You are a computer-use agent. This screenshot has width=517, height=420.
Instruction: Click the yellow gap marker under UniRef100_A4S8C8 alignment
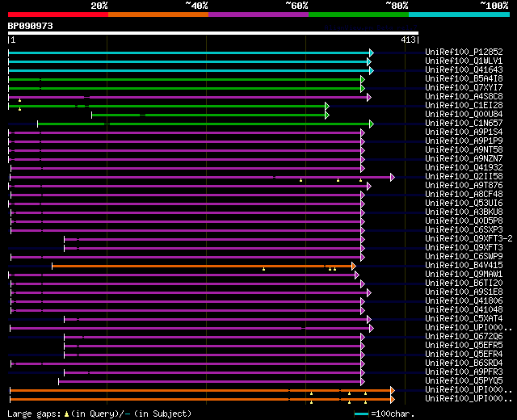click(x=19, y=100)
